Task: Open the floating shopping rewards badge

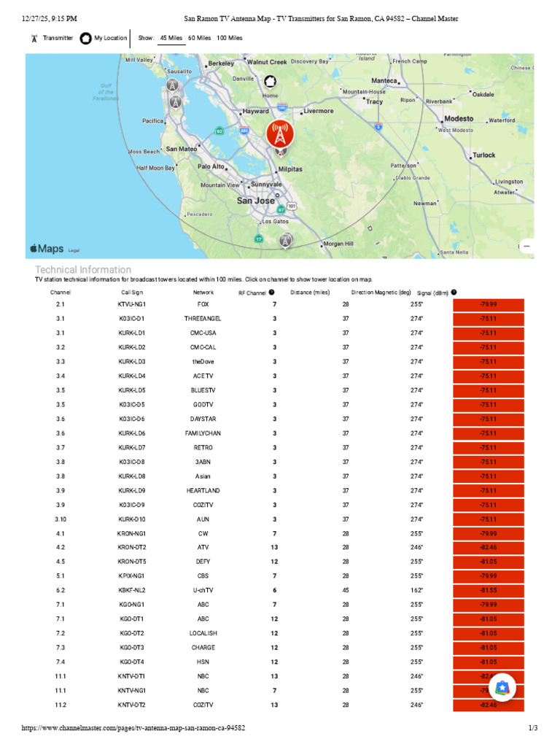Action: click(x=502, y=688)
